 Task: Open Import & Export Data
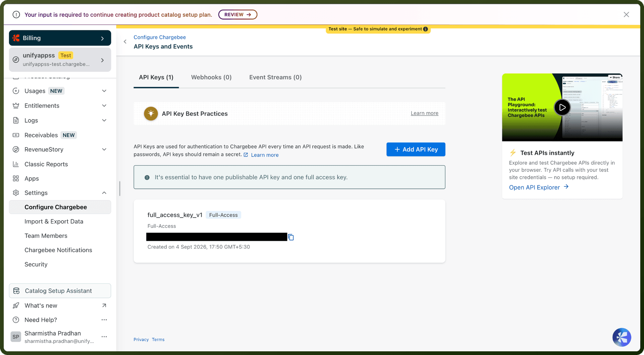[x=54, y=222]
